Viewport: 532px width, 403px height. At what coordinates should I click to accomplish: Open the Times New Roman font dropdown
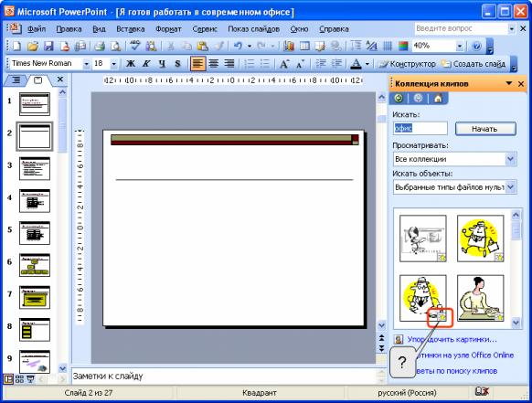[x=87, y=63]
